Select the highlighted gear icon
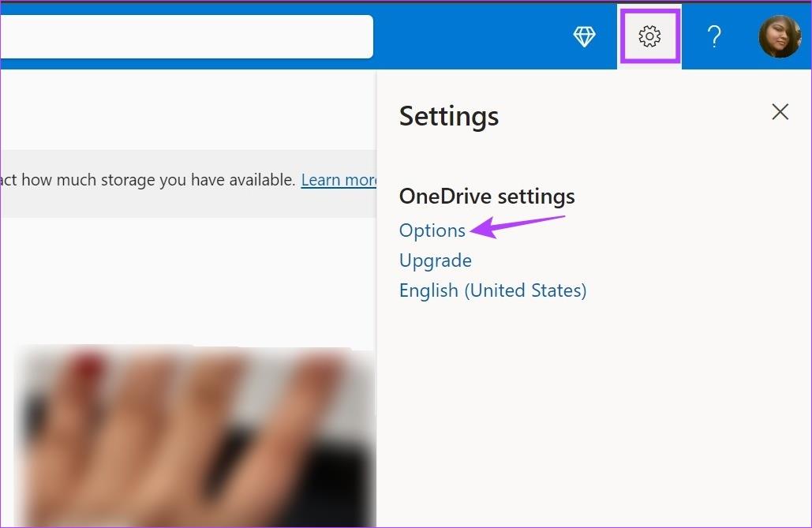This screenshot has height=528, width=812. click(649, 36)
